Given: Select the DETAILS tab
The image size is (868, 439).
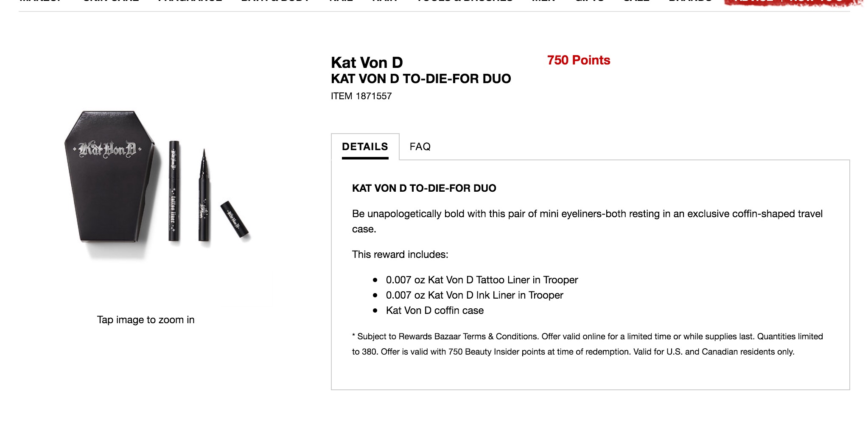Looking at the screenshot, I should 365,147.
